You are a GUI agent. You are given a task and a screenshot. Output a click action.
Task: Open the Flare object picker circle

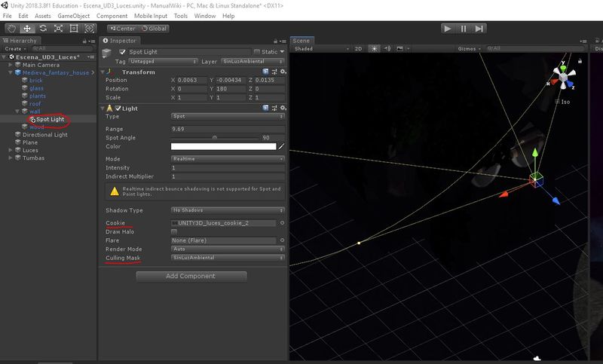[282, 240]
